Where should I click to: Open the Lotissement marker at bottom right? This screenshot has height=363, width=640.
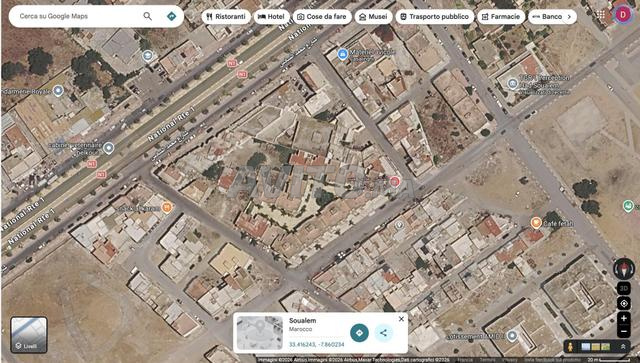pyautogui.click(x=512, y=336)
